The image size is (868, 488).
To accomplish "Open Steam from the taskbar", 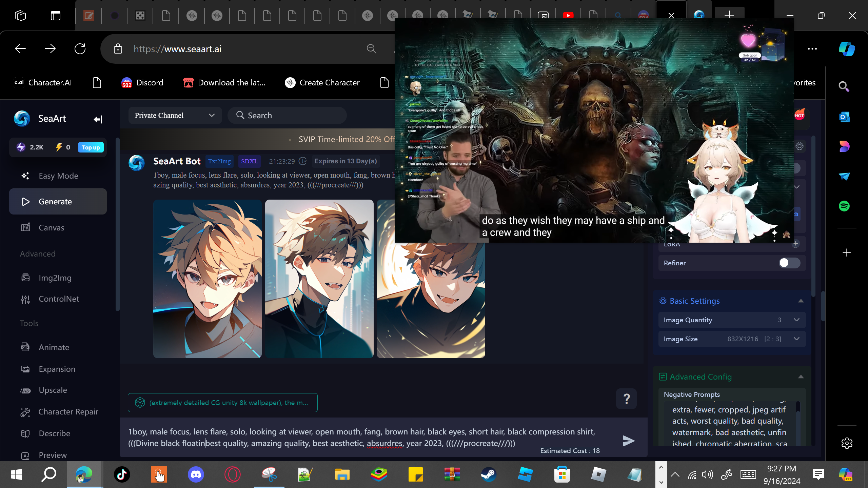I will point(489,474).
